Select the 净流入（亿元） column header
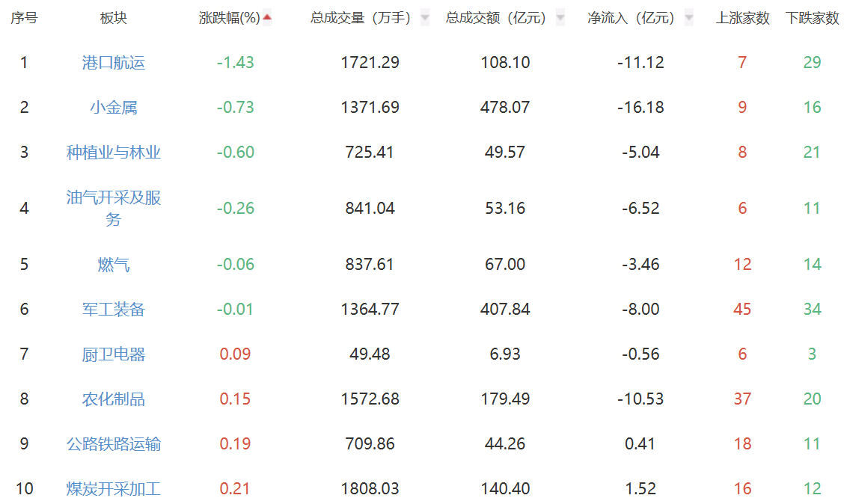 click(x=631, y=18)
